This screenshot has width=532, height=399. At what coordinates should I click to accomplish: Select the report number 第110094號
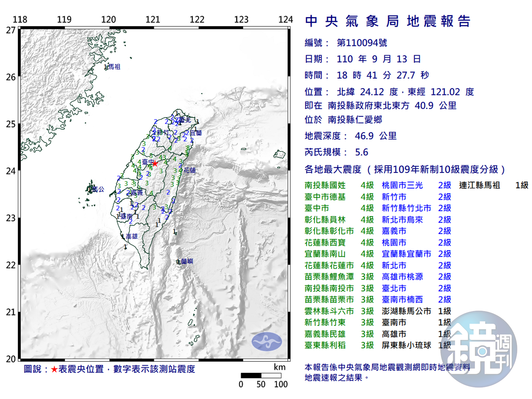coord(362,43)
